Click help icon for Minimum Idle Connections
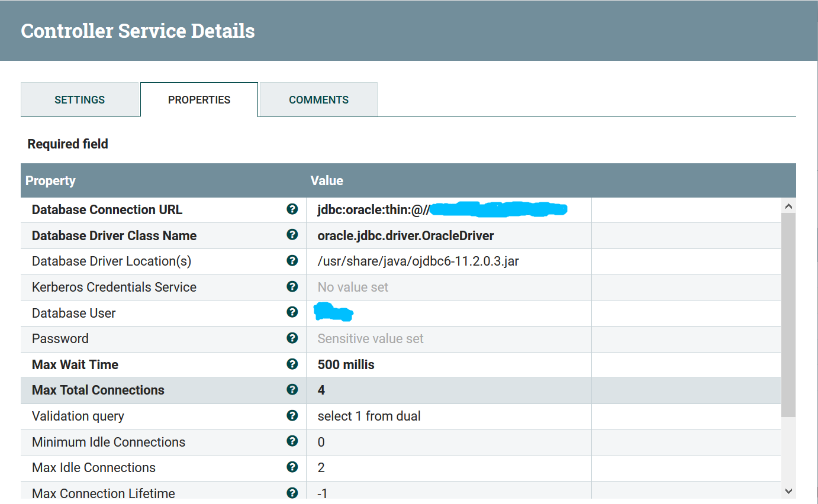Viewport: 818px width, 504px height. tap(292, 441)
